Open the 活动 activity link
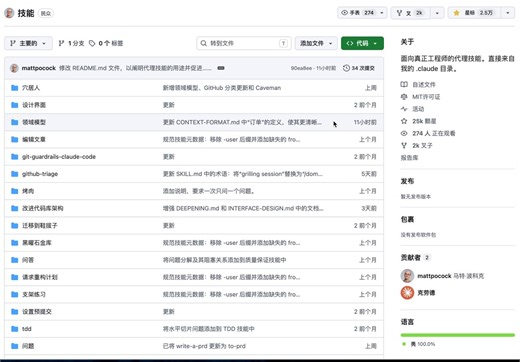Screen dimensions: 520x362 point(413,109)
